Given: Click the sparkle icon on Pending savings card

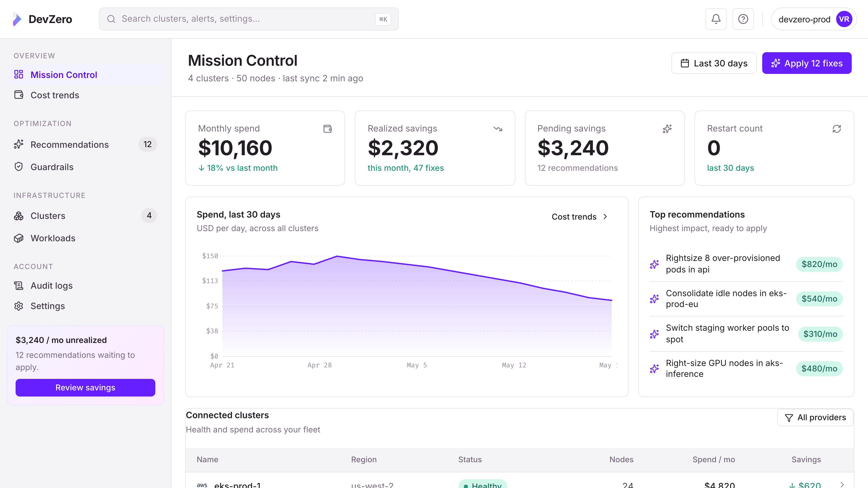Looking at the screenshot, I should coord(667,129).
